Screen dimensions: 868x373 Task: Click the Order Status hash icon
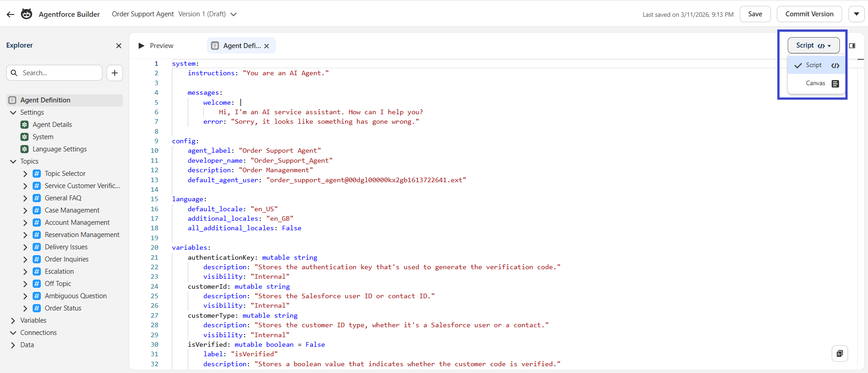click(x=37, y=308)
